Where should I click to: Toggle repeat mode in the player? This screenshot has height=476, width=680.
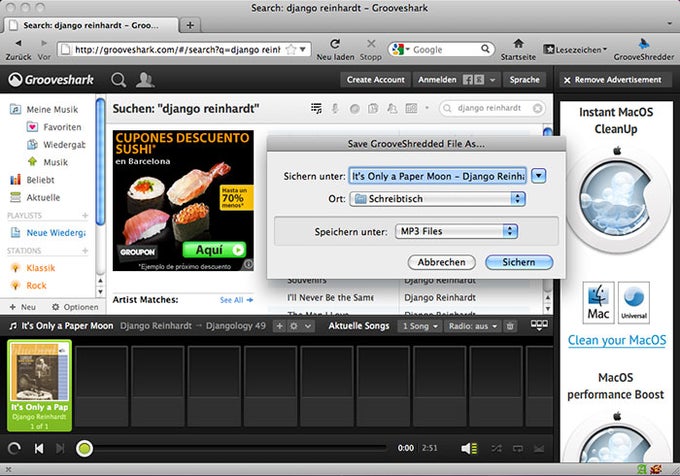pyautogui.click(x=518, y=448)
